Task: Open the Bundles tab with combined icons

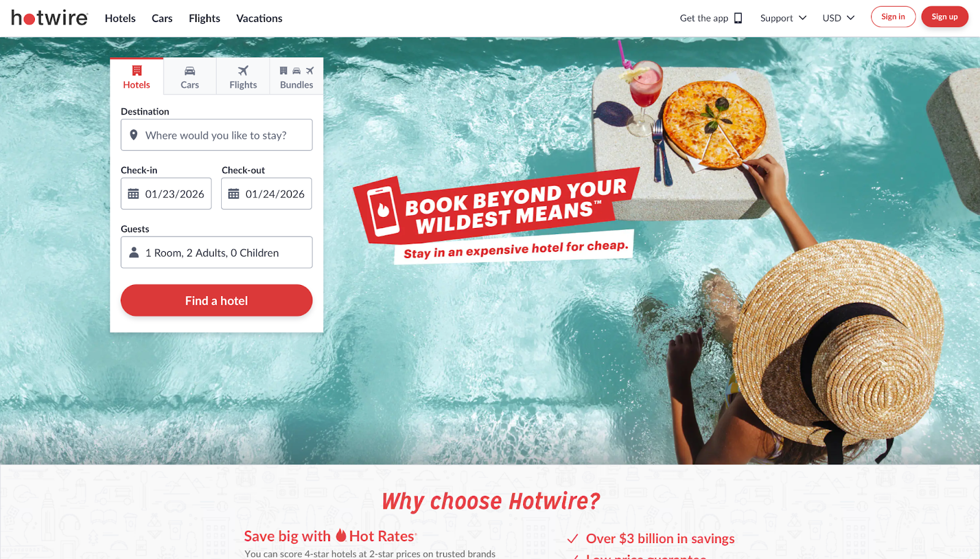Action: [x=296, y=77]
